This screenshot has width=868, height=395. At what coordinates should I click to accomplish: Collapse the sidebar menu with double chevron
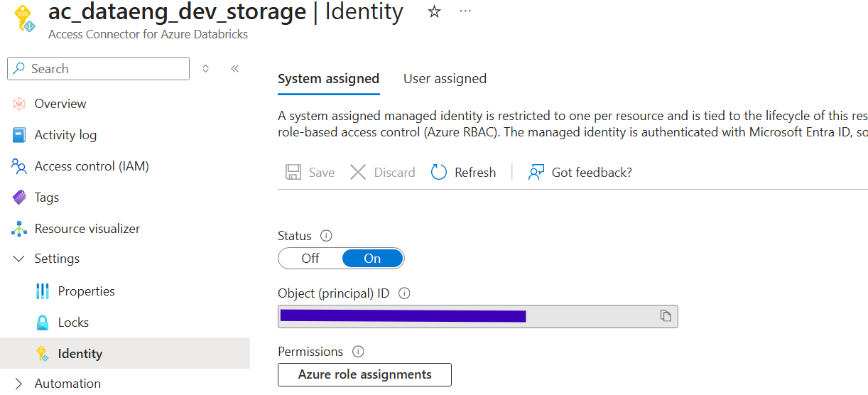pyautogui.click(x=234, y=69)
